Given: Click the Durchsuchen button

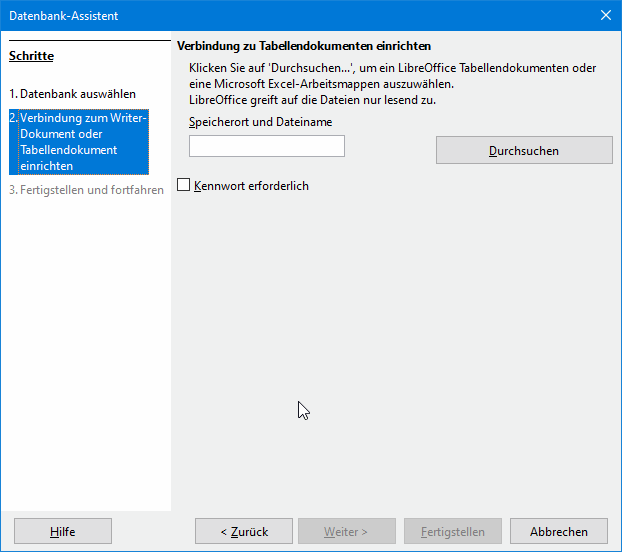Looking at the screenshot, I should pos(524,150).
